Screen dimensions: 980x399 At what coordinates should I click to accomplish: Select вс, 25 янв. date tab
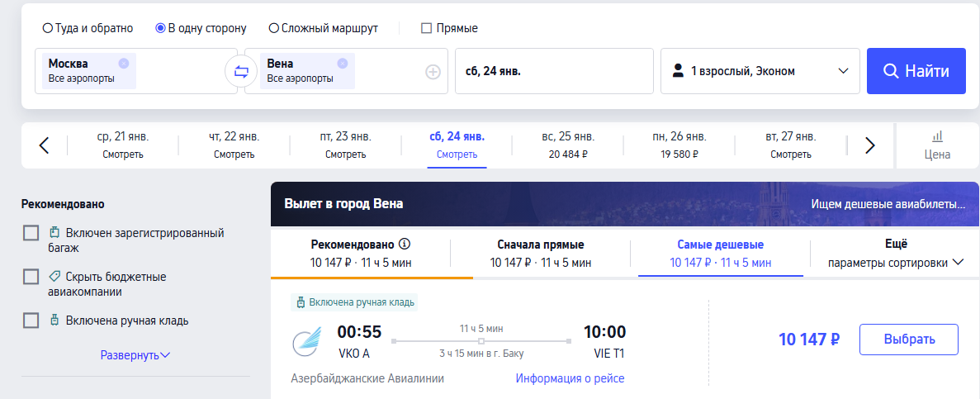point(568,145)
